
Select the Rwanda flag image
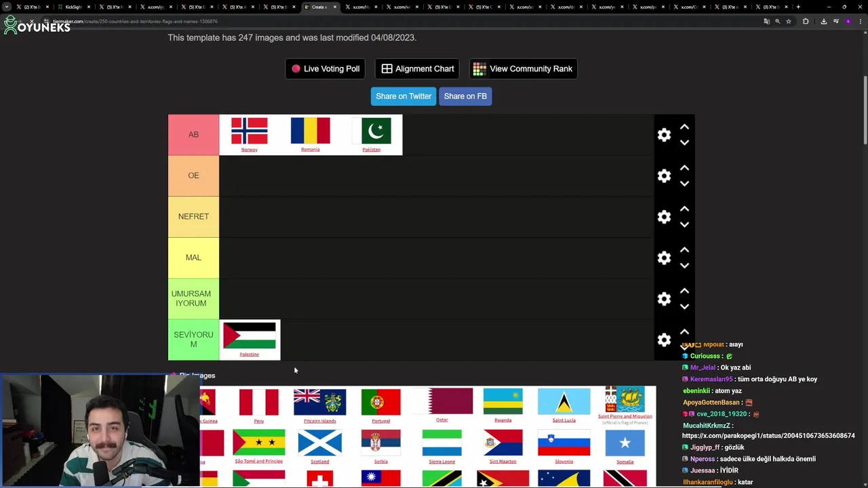pos(502,402)
